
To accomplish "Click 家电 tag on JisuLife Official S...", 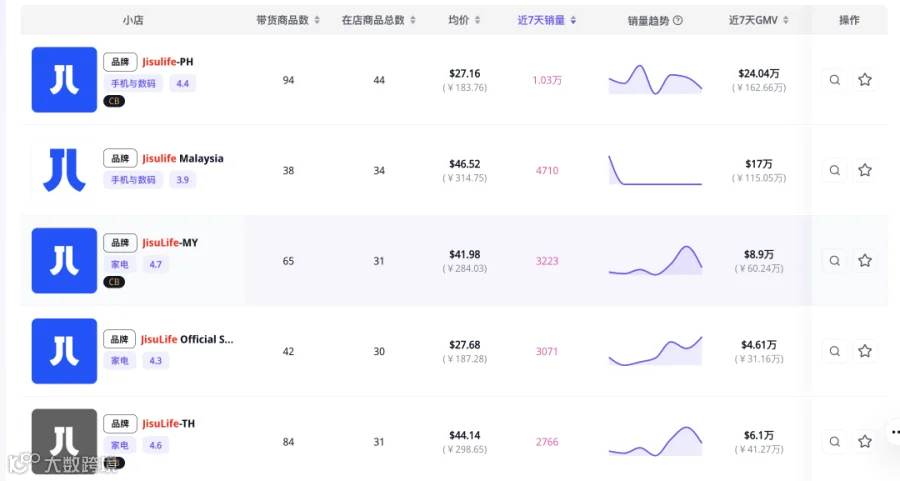I will tap(119, 360).
